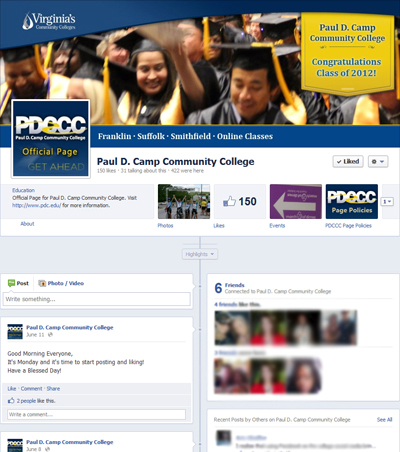Open the PDCCC Page Policies tile
Viewport: 400px width, 452px height.
point(352,201)
